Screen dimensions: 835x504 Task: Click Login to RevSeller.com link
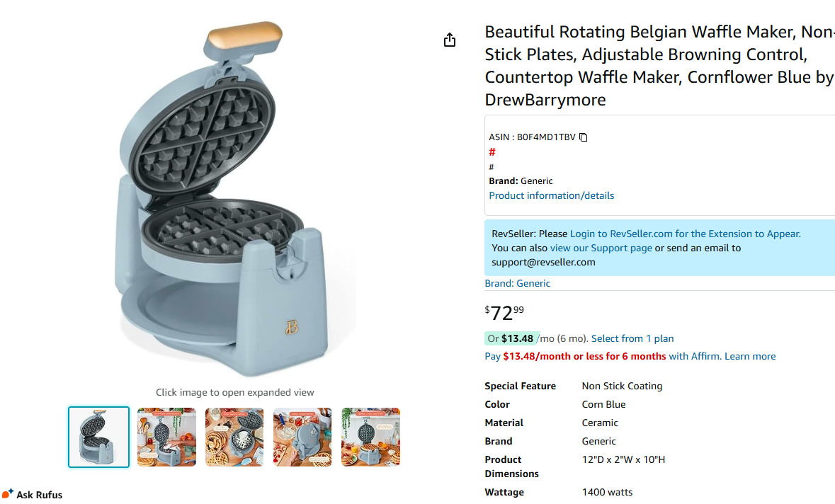(x=685, y=234)
